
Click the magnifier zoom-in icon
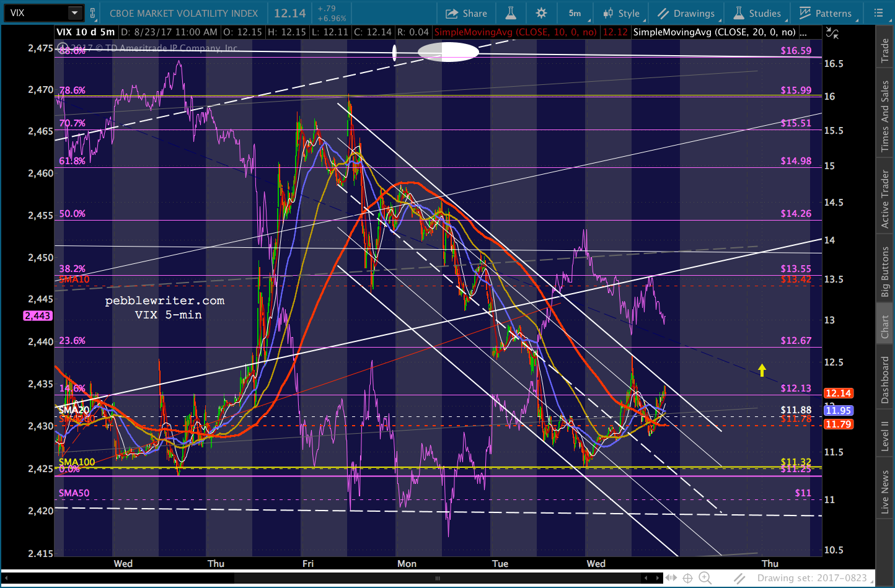705,578
